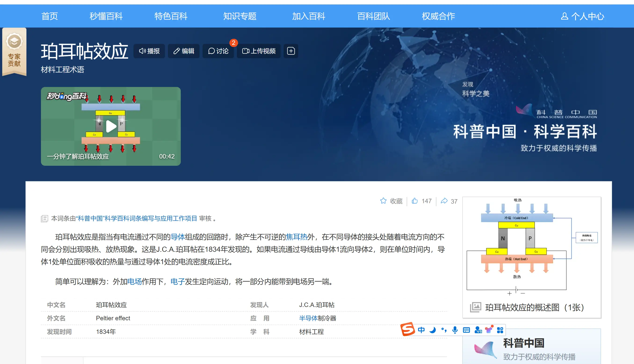Click the share arrow icon showing 37

pos(444,201)
